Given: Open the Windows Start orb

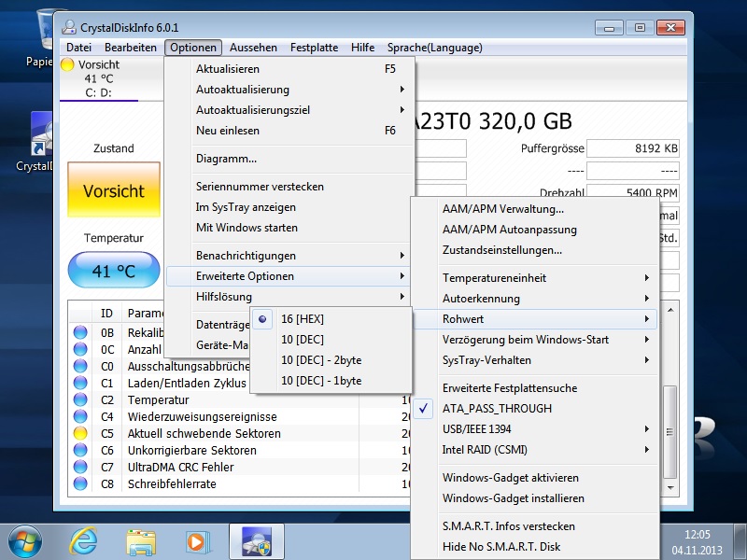Looking at the screenshot, I should click(25, 542).
